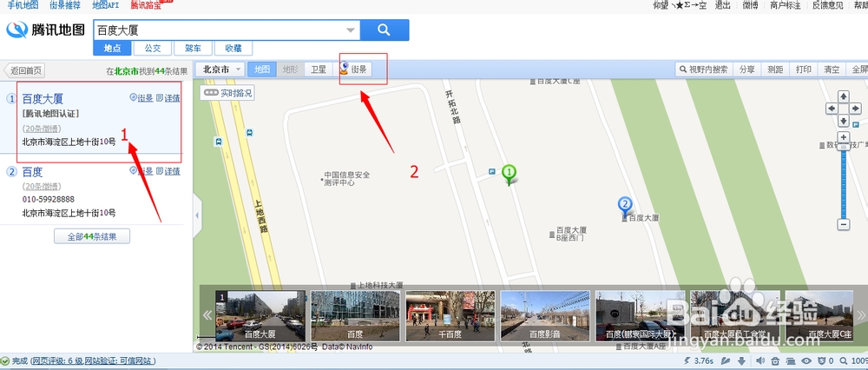Open 地图API link in top bar
The width and height of the screenshot is (868, 370).
click(x=105, y=5)
